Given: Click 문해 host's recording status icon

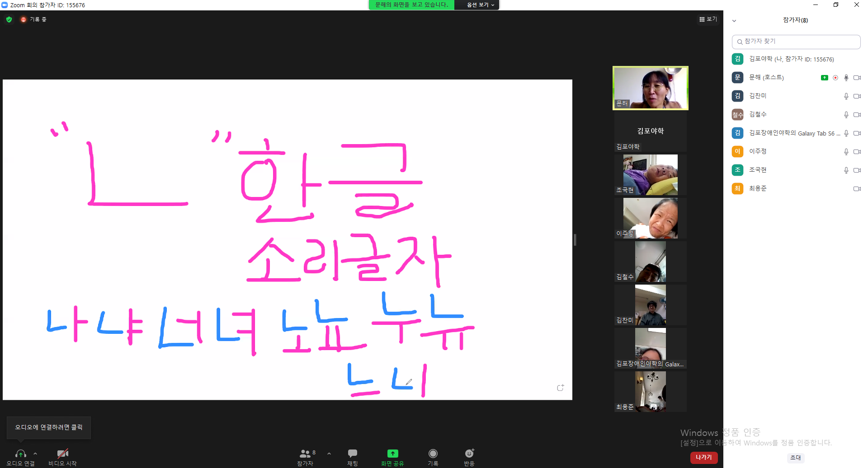Looking at the screenshot, I should (x=835, y=78).
